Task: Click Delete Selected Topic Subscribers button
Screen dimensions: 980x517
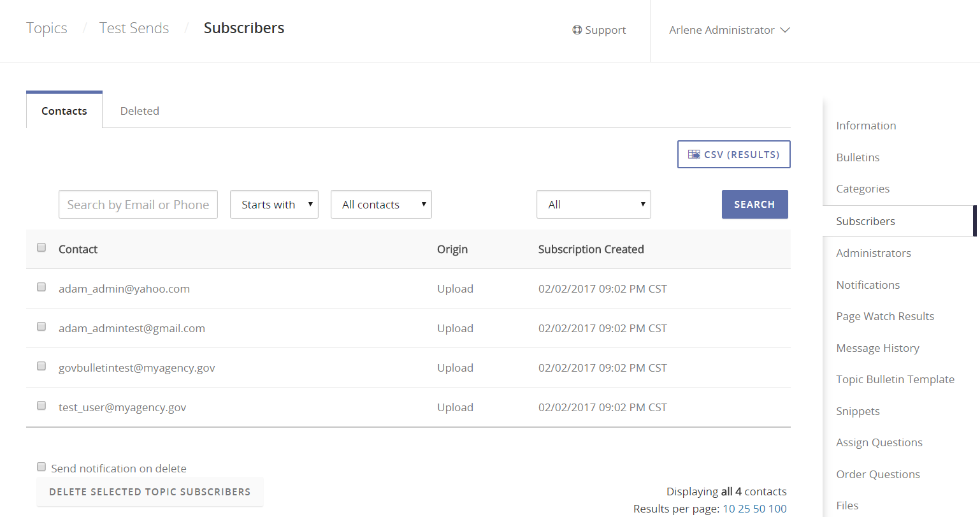Action: pos(150,492)
